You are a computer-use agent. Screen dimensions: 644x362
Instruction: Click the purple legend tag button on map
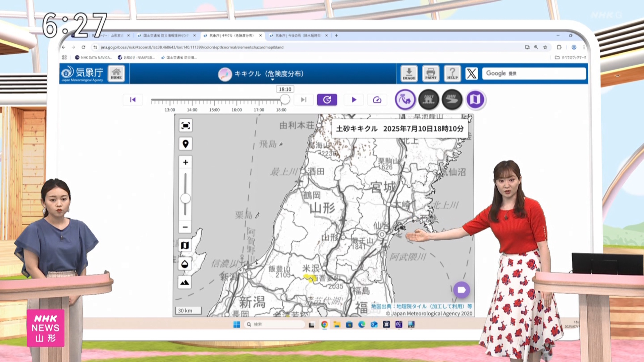[x=462, y=290]
